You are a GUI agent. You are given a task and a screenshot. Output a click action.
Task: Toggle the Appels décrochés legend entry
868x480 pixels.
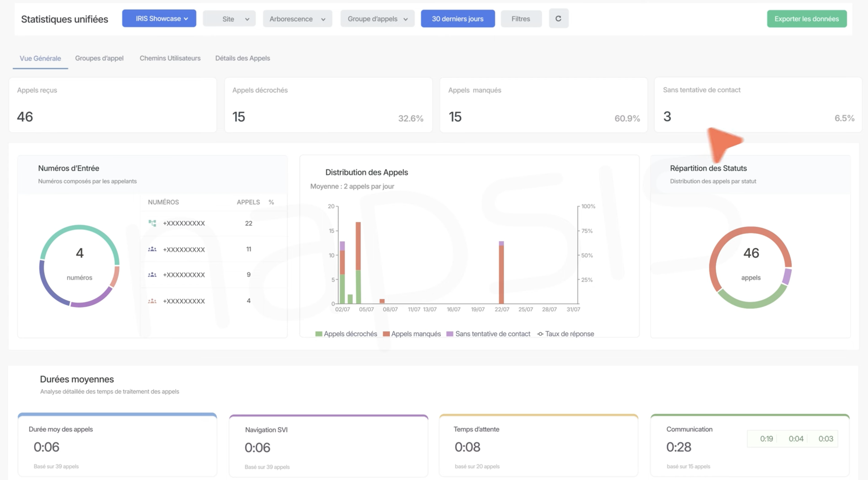pos(346,334)
